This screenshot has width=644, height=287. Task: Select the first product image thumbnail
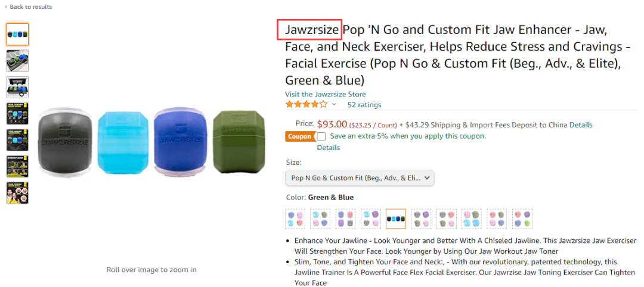click(x=17, y=35)
